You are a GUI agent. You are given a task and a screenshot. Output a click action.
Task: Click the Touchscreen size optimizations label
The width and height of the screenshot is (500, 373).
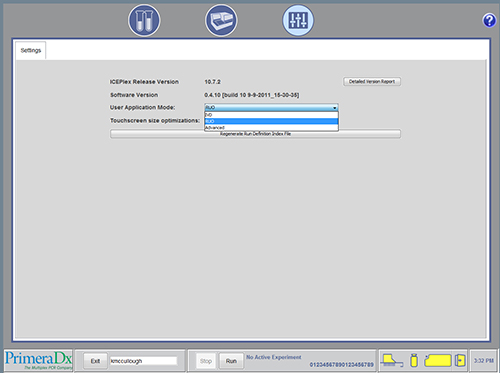(155, 120)
